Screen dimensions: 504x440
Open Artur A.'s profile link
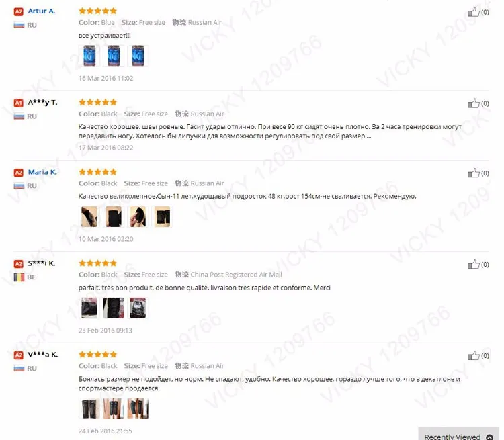(x=42, y=11)
